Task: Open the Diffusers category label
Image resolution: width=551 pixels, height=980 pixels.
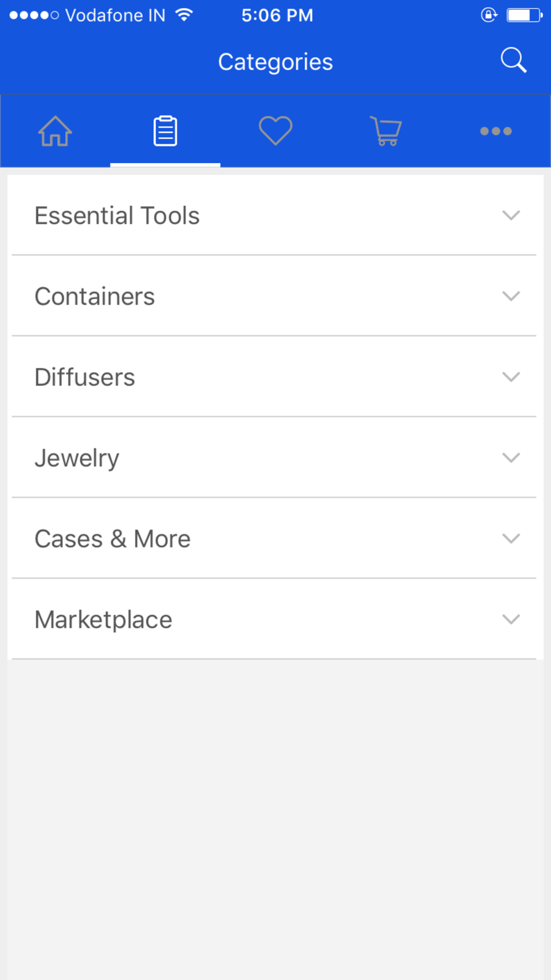Action: [x=84, y=378]
